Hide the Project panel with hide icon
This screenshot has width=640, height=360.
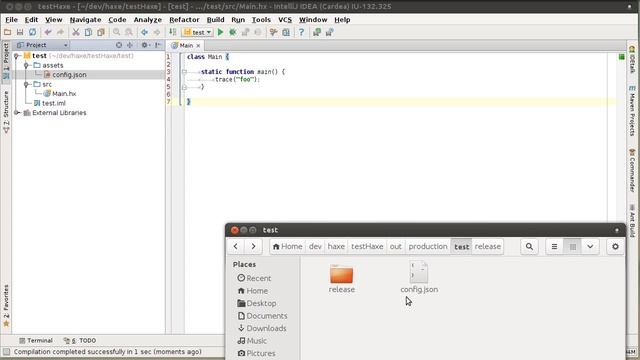(158, 45)
